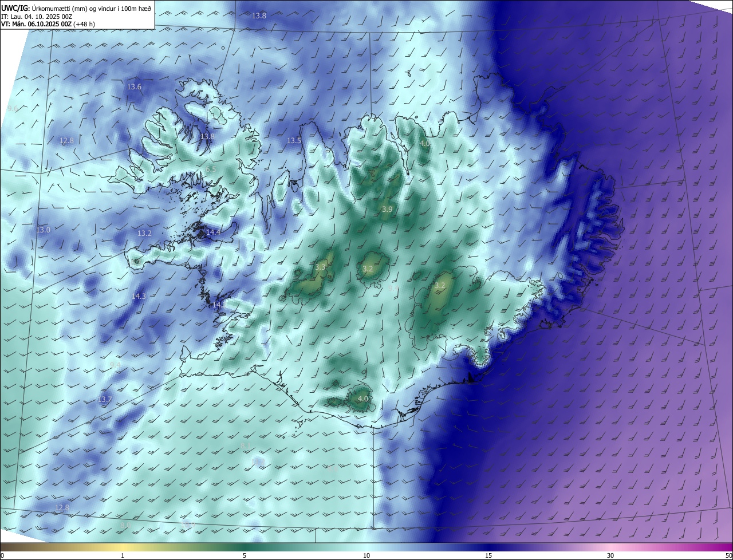Click the map title 'Úrkomumætti (mm) og vindur í 100m hæð'

click(90, 8)
